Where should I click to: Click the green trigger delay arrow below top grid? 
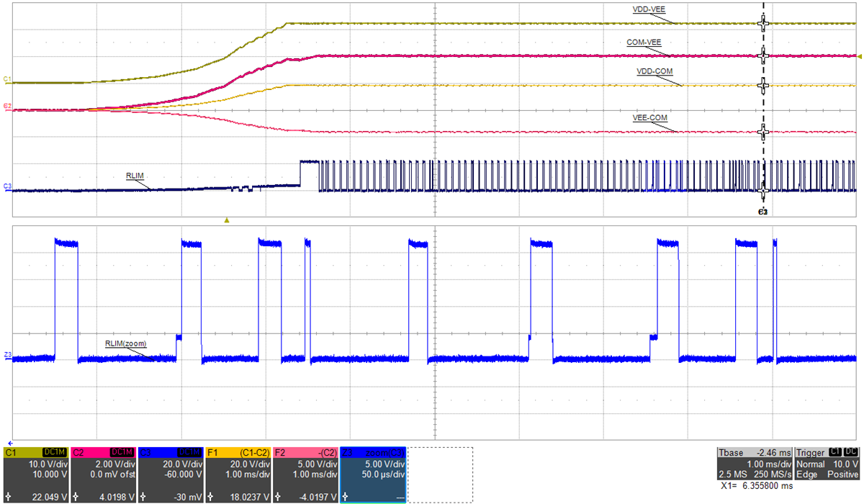pyautogui.click(x=225, y=220)
